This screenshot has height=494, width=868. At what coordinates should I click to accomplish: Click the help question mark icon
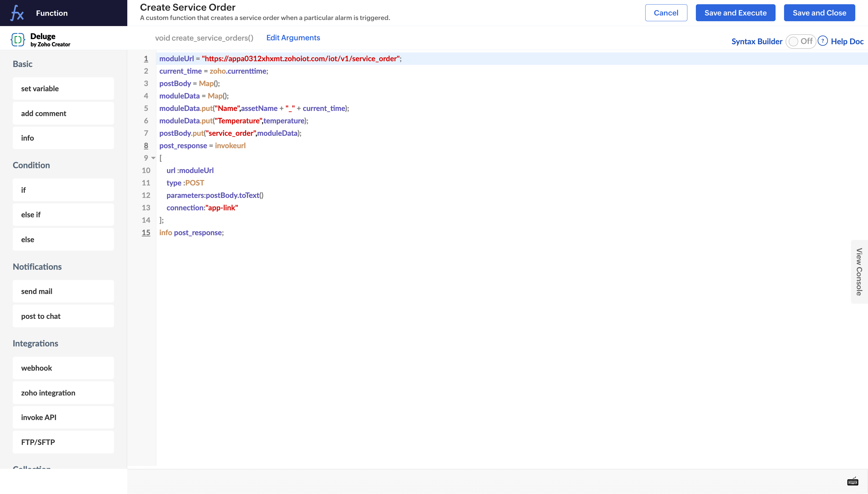point(823,41)
